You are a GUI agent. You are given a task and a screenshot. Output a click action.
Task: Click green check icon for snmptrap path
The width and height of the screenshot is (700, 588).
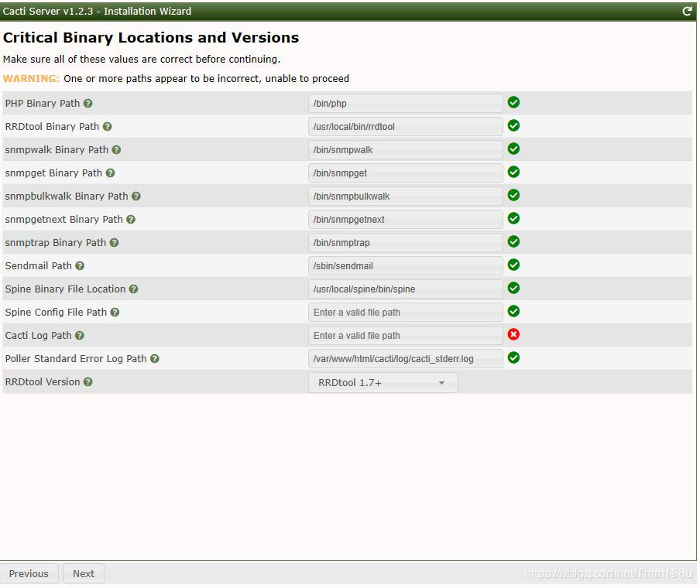(514, 242)
